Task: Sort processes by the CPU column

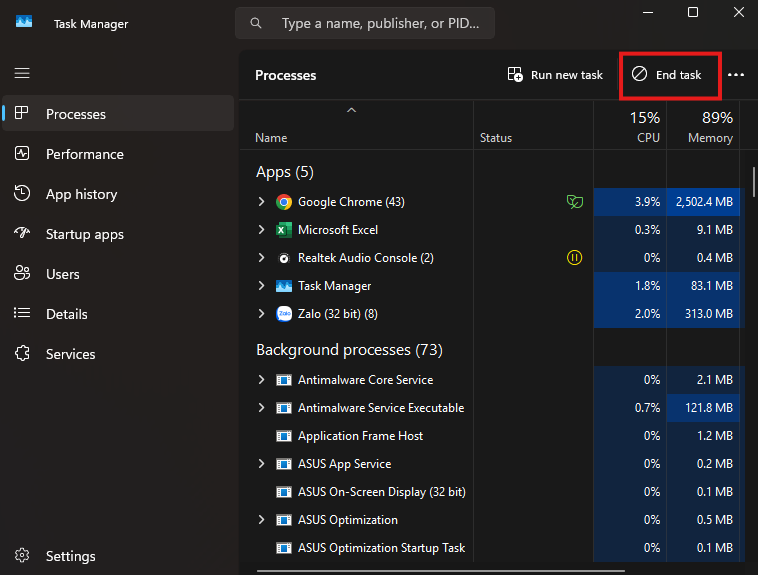Action: point(630,125)
